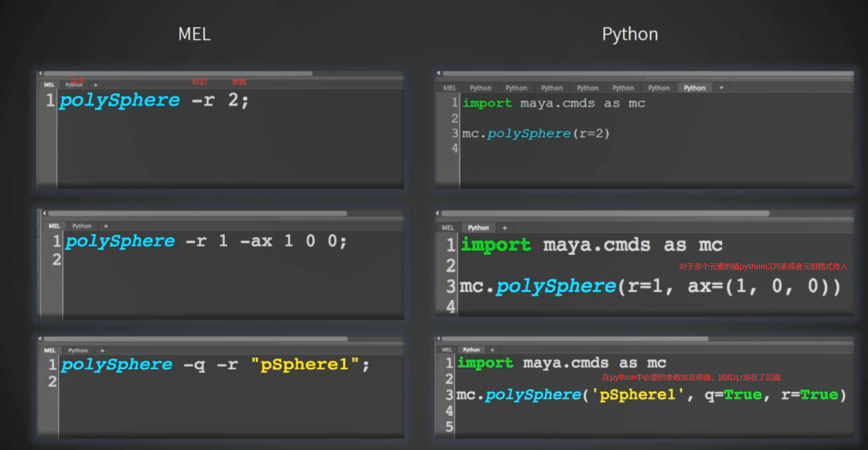Add a tab in the "q=True, r=True" Python editor

point(492,350)
